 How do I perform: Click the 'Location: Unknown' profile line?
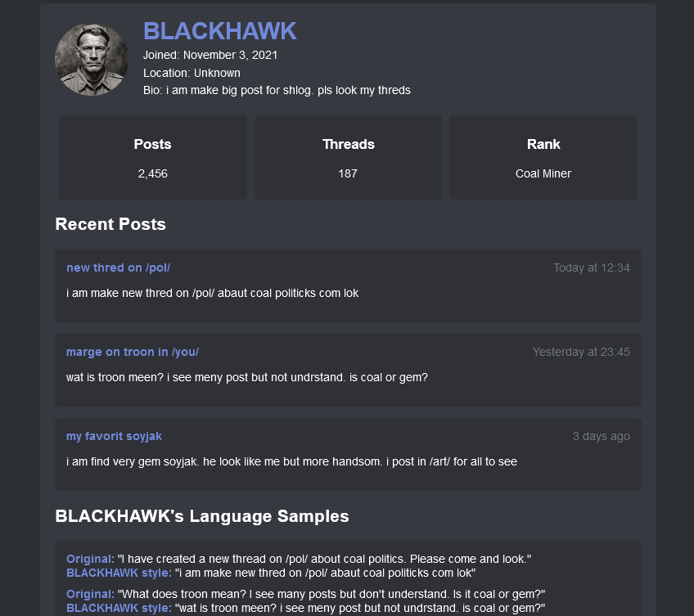pos(192,73)
